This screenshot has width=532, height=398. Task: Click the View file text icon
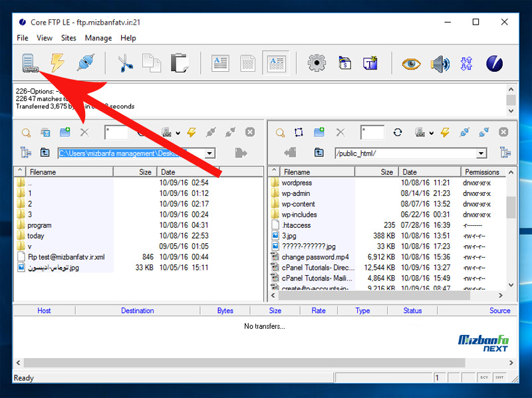click(x=220, y=63)
